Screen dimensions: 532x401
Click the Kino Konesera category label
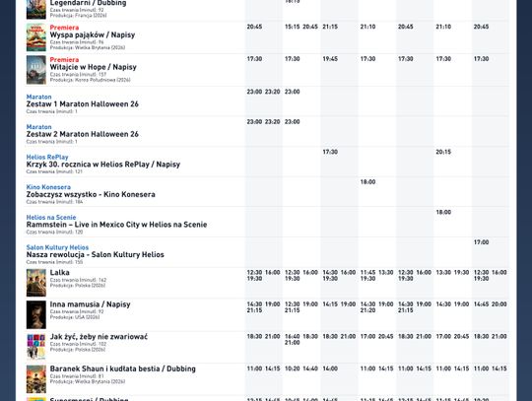(48, 187)
